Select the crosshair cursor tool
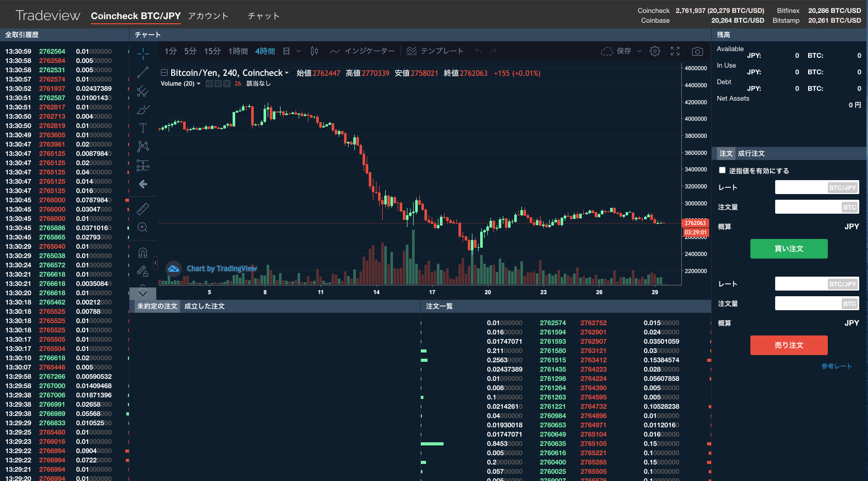868x481 pixels. coord(143,53)
